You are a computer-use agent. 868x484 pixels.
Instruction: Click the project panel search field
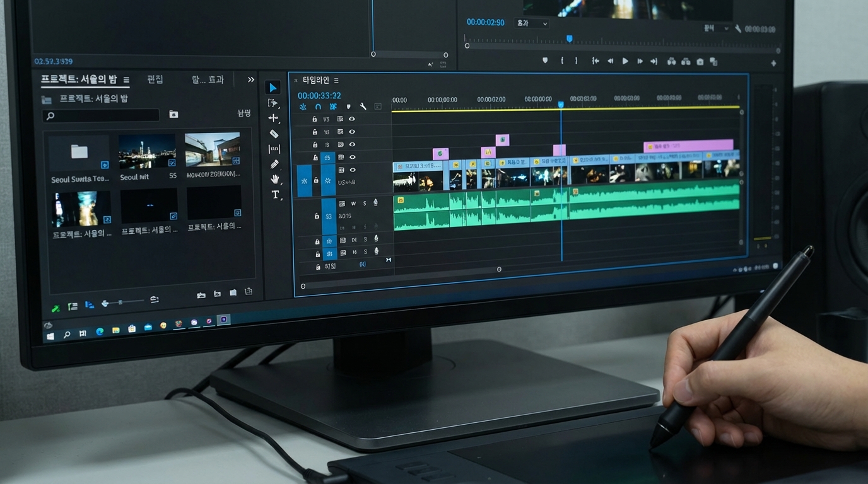[101, 115]
